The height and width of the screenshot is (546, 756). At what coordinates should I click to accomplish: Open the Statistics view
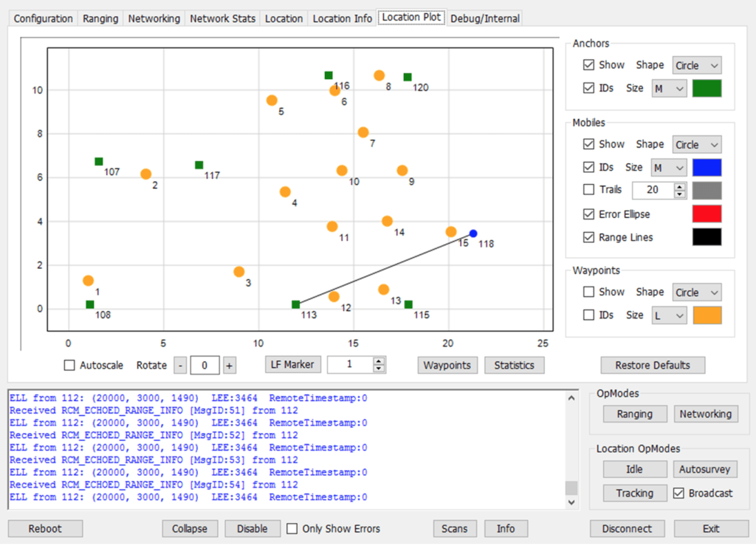coord(515,364)
